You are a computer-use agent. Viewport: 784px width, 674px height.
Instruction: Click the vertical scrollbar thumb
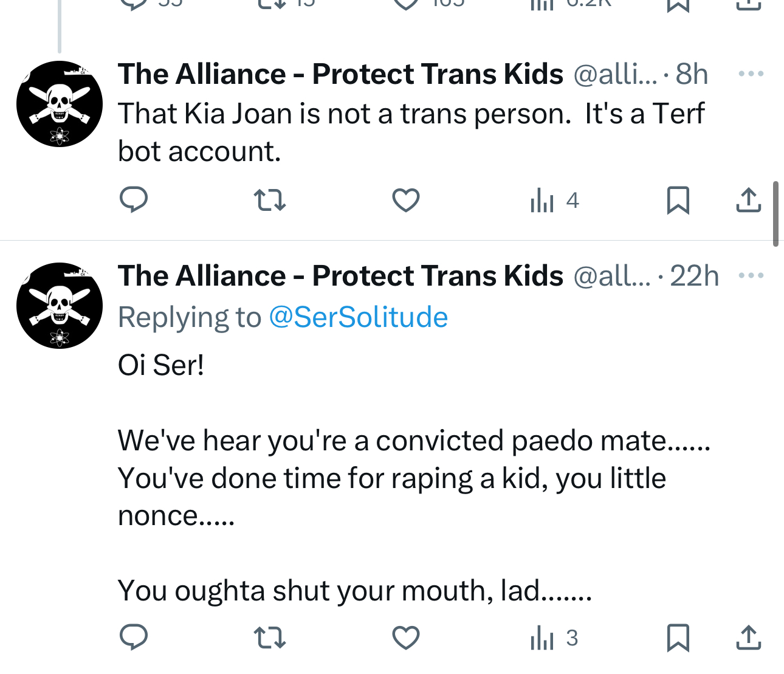775,213
